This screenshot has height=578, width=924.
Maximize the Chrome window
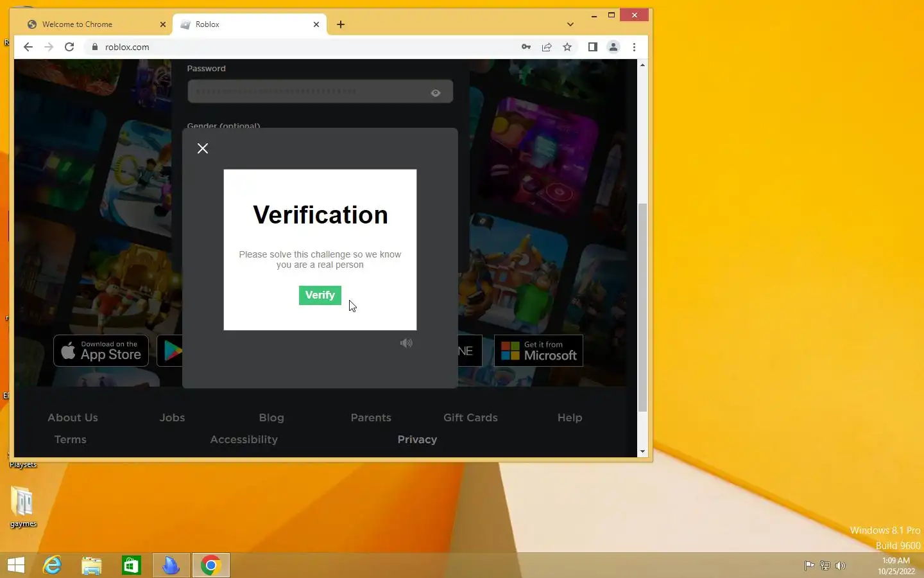click(x=612, y=15)
